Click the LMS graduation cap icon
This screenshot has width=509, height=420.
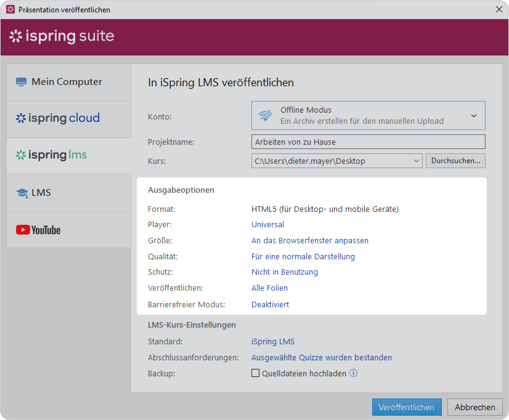(22, 193)
